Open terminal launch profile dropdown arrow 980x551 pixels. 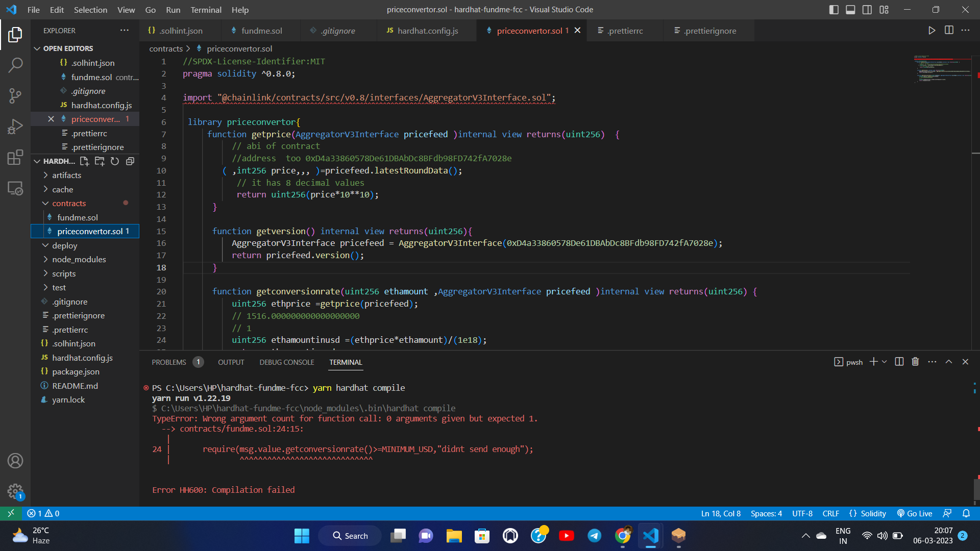coord(885,362)
